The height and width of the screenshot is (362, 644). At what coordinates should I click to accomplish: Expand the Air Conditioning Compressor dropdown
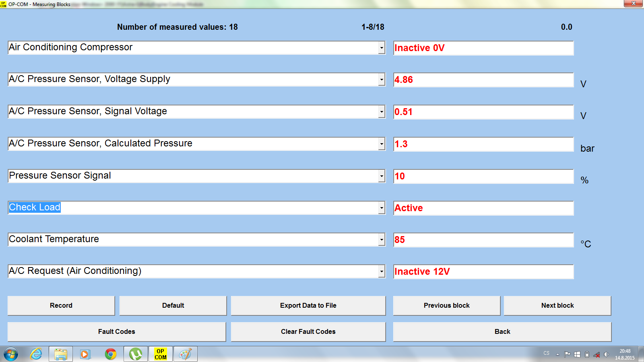(x=381, y=48)
